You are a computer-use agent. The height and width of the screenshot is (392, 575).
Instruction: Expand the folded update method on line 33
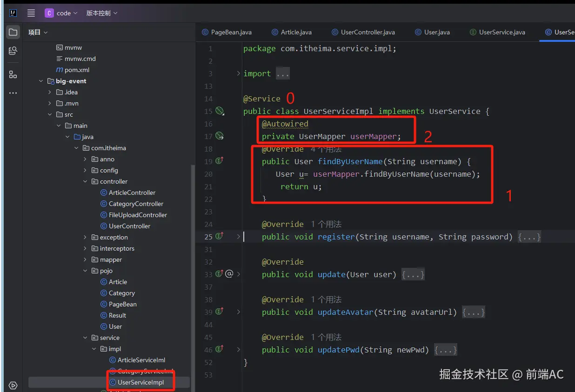click(239, 274)
